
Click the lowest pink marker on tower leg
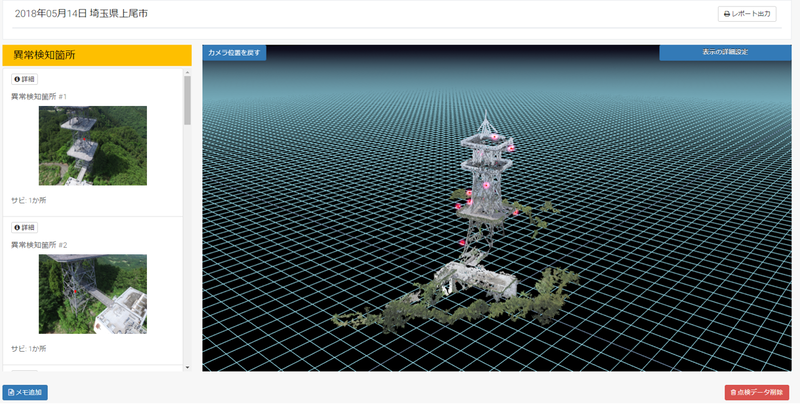point(462,243)
